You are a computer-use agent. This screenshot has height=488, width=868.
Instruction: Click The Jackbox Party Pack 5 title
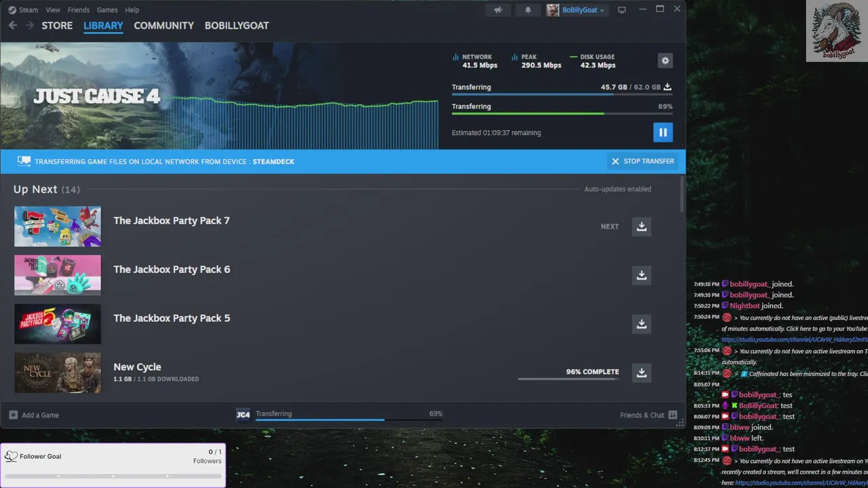coord(172,318)
